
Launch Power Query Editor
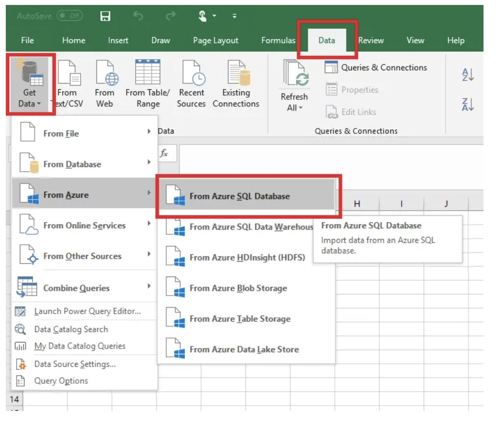tap(87, 311)
